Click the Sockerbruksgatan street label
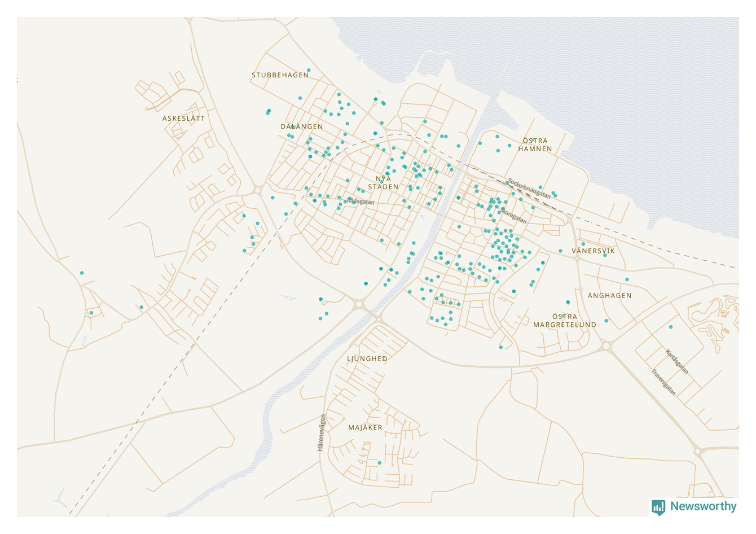Viewport: 756px width, 534px height. pos(529,189)
